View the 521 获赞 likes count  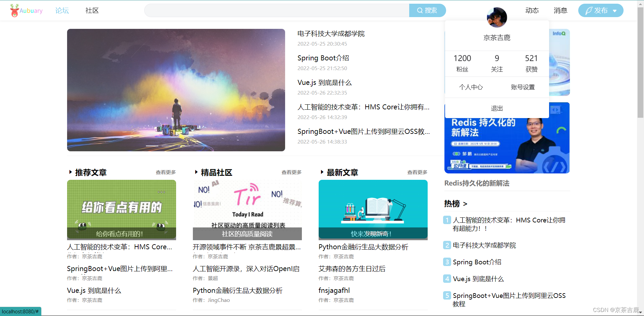pyautogui.click(x=531, y=63)
